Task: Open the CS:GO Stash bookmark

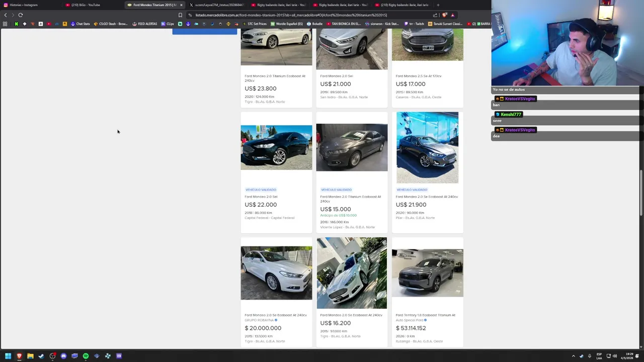Action: 111,24
